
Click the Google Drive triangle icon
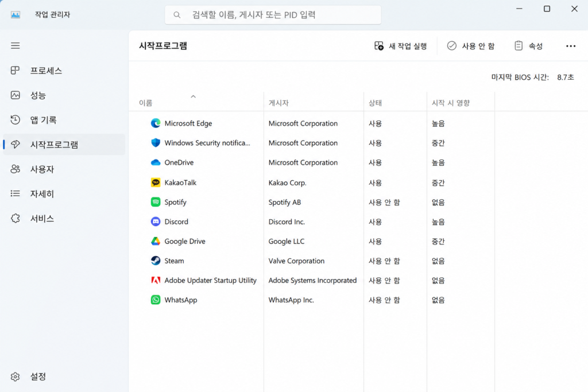pos(156,242)
